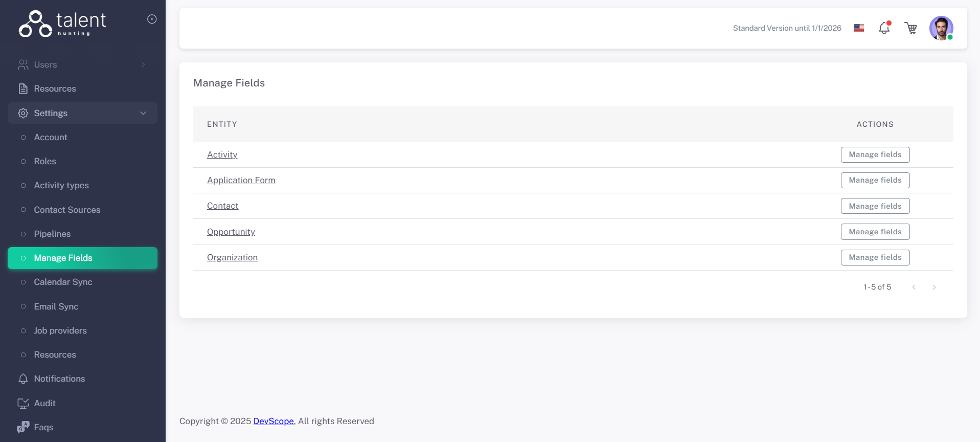Go to next page of entities
This screenshot has width=980, height=442.
pos(934,287)
